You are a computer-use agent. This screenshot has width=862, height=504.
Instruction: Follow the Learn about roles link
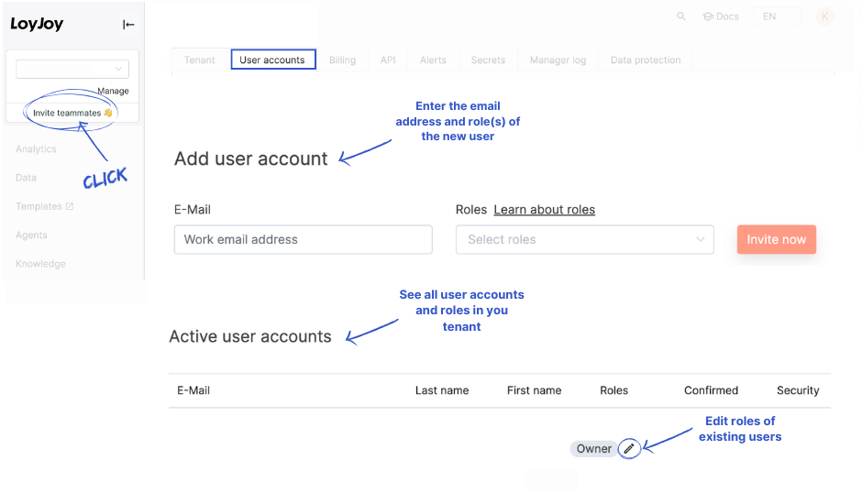(544, 210)
